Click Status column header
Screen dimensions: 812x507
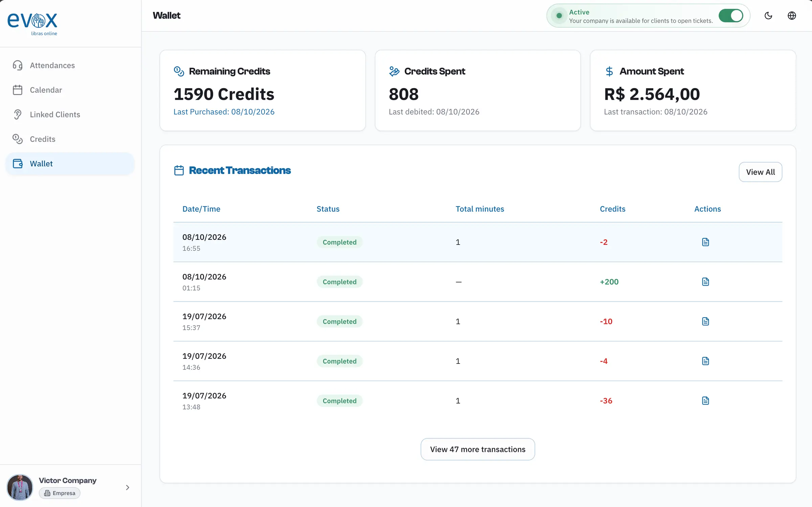click(x=328, y=209)
